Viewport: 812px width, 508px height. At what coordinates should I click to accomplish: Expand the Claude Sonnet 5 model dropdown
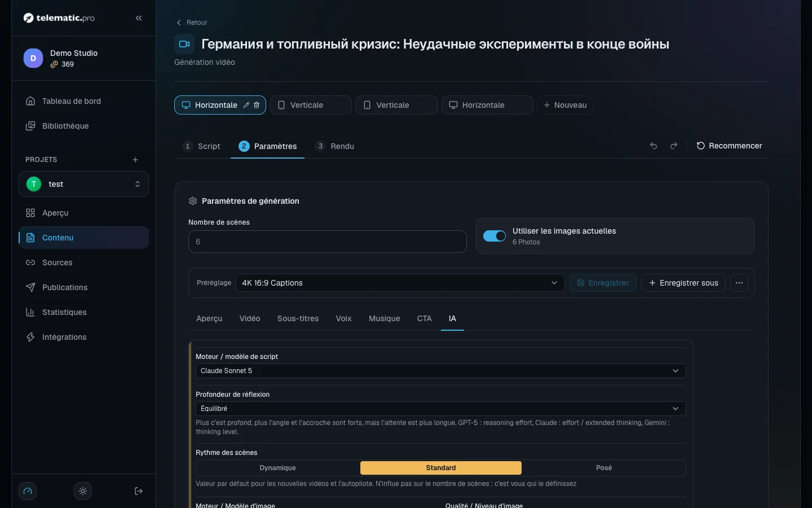click(440, 371)
